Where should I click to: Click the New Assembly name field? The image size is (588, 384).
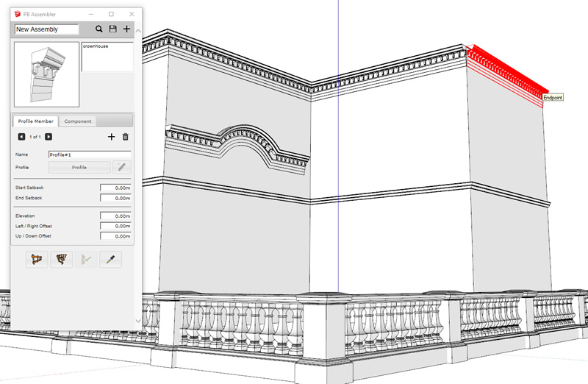pyautogui.click(x=47, y=29)
